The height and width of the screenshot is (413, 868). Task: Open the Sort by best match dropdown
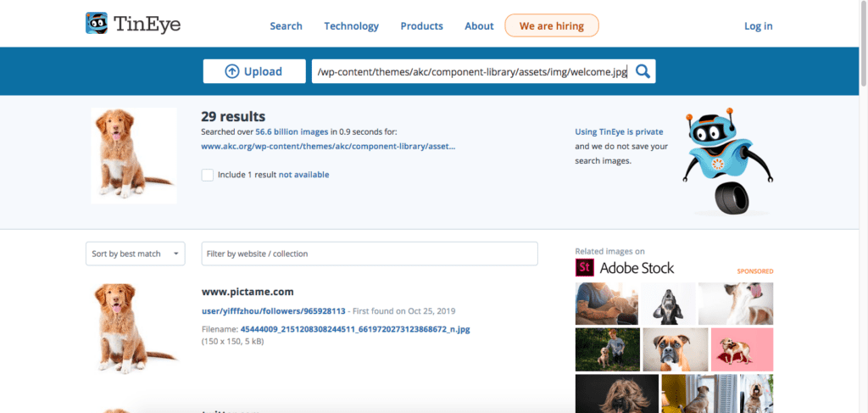(x=135, y=254)
